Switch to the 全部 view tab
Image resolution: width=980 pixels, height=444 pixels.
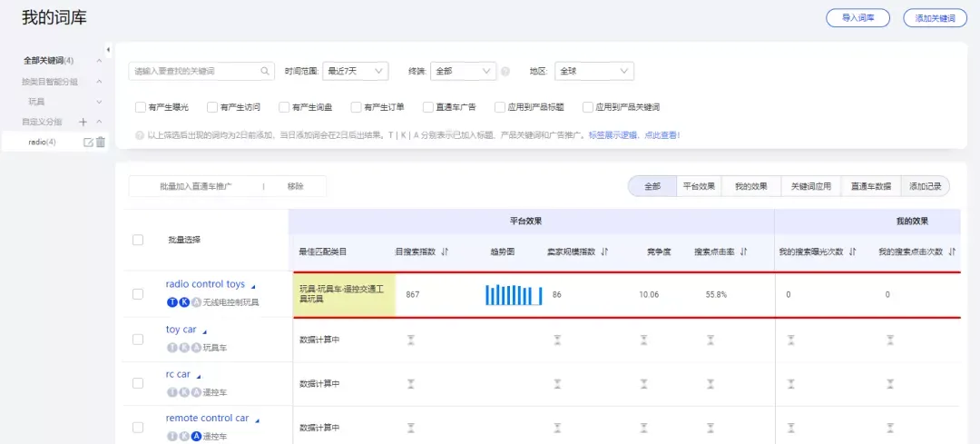pos(652,186)
